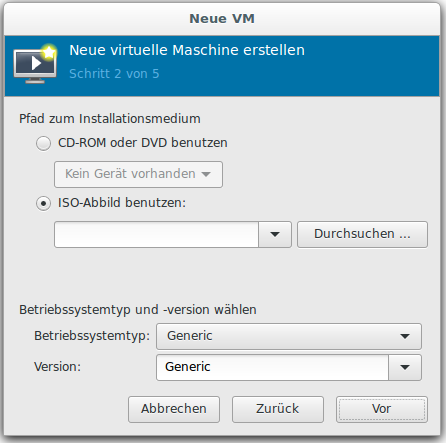Click the Betriebssystemtyp und -version wählen label
The width and height of the screenshot is (446, 443).
[x=138, y=310]
